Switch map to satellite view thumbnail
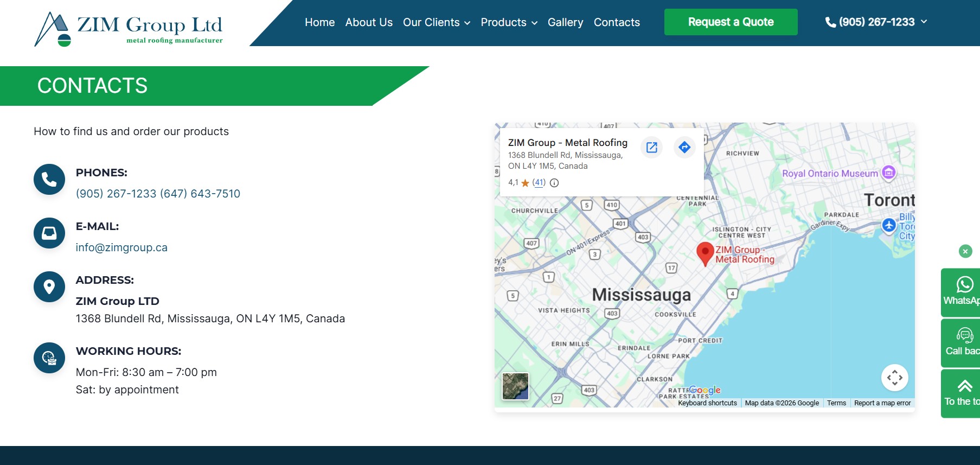The image size is (980, 465). (x=515, y=386)
